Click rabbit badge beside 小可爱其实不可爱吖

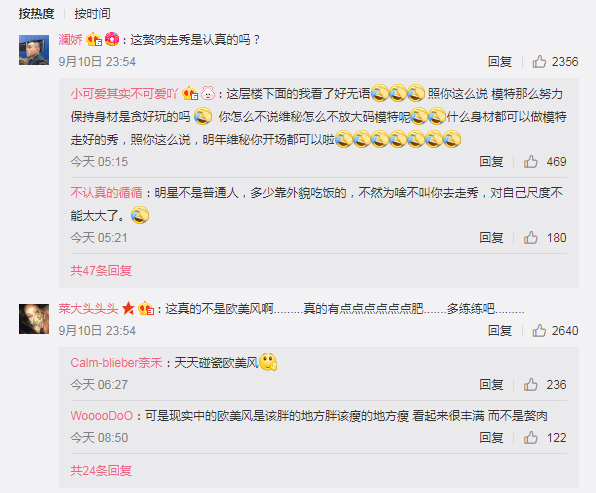coord(208,94)
